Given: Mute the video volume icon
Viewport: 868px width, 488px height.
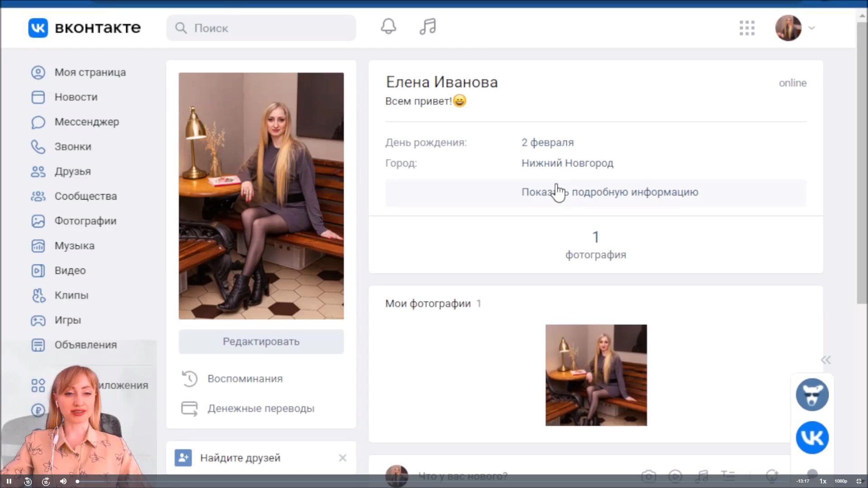Looking at the screenshot, I should pyautogui.click(x=63, y=481).
